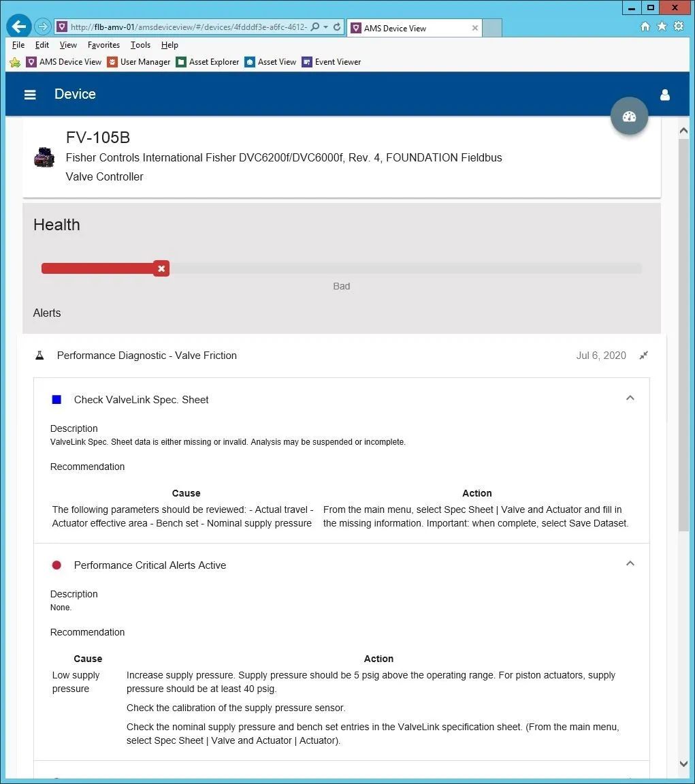695x784 pixels.
Task: Open Favorites star icon at top right
Action: pos(662,26)
